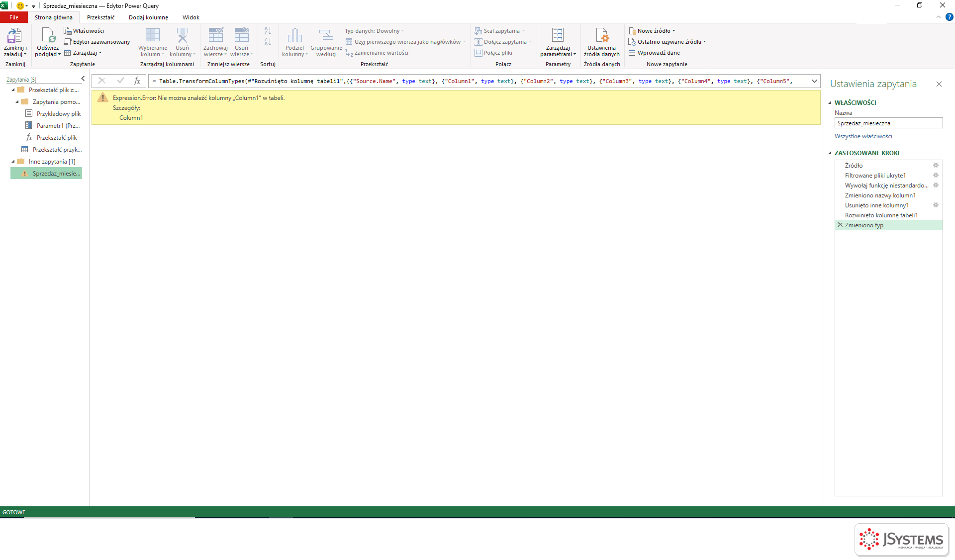The height and width of the screenshot is (560, 955).
Task: Sort ascending with the A-Z icon
Action: (x=268, y=31)
